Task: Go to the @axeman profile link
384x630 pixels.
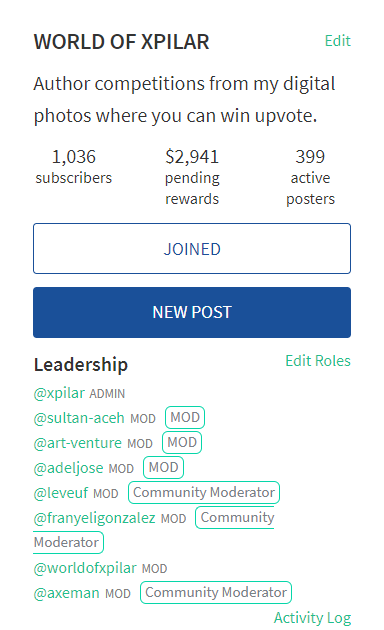Action: (x=66, y=593)
